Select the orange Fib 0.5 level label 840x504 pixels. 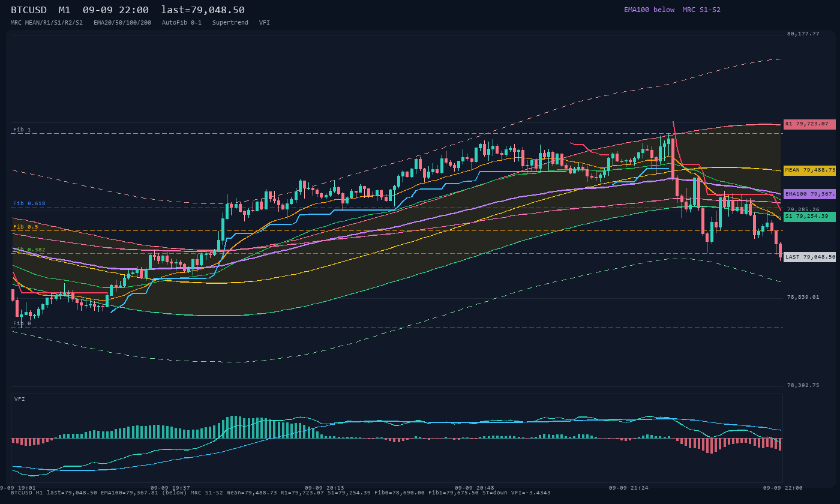click(26, 227)
